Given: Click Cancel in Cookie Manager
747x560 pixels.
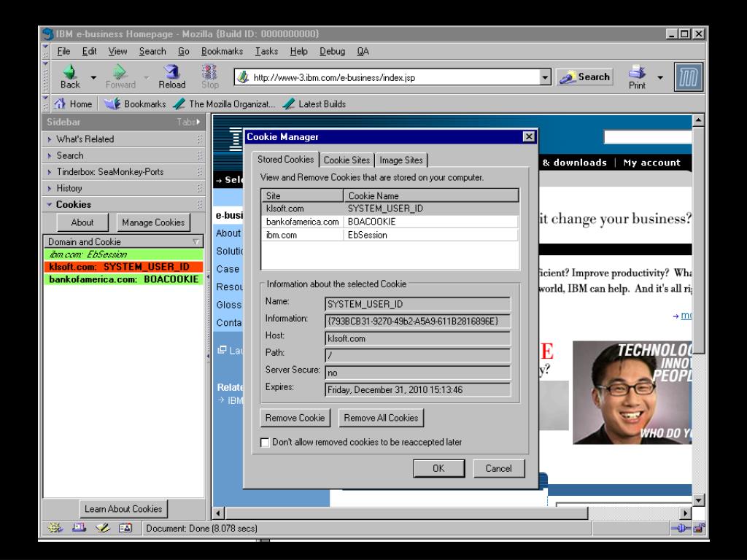Looking at the screenshot, I should coord(498,468).
